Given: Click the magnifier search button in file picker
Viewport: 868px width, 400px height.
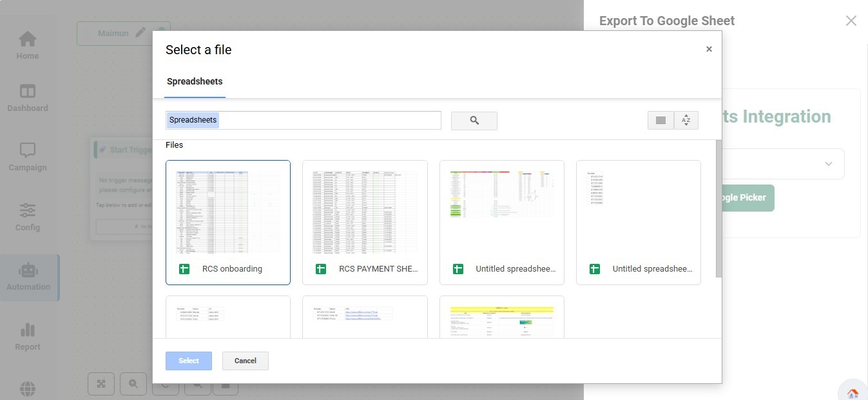Looking at the screenshot, I should (474, 121).
